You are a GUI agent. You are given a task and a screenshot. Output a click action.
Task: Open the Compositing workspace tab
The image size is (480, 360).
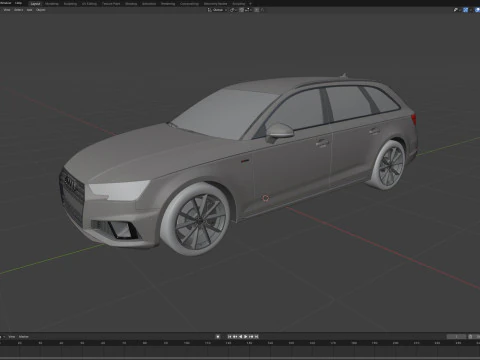coord(189,4)
